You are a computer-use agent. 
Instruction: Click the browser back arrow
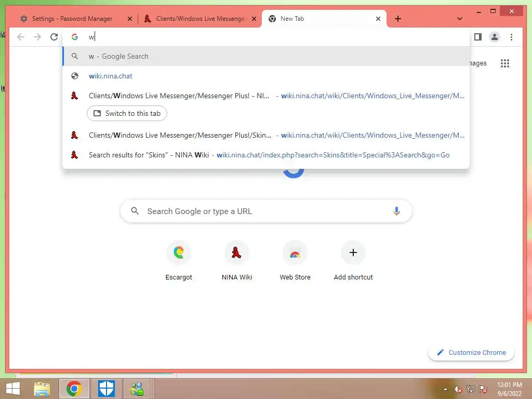pyautogui.click(x=21, y=37)
